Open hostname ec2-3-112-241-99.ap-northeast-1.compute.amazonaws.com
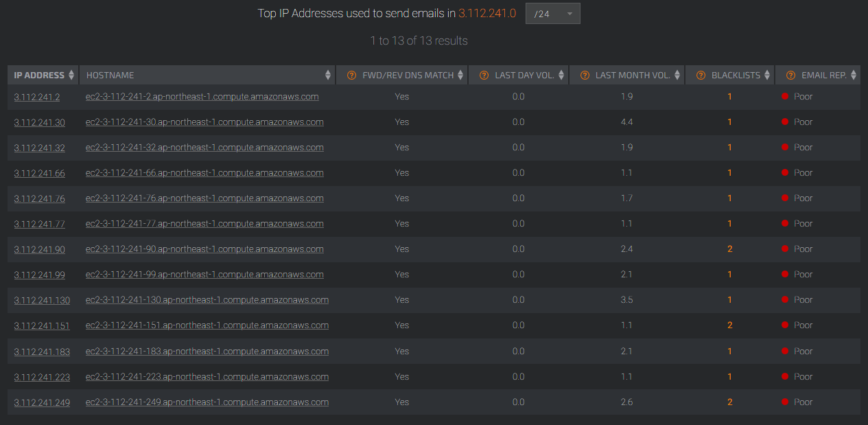 tap(204, 275)
